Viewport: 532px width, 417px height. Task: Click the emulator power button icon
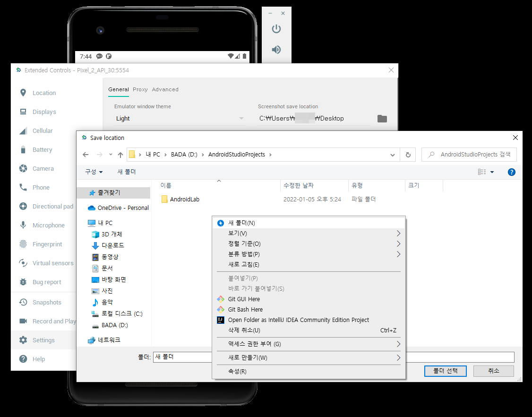coord(276,29)
